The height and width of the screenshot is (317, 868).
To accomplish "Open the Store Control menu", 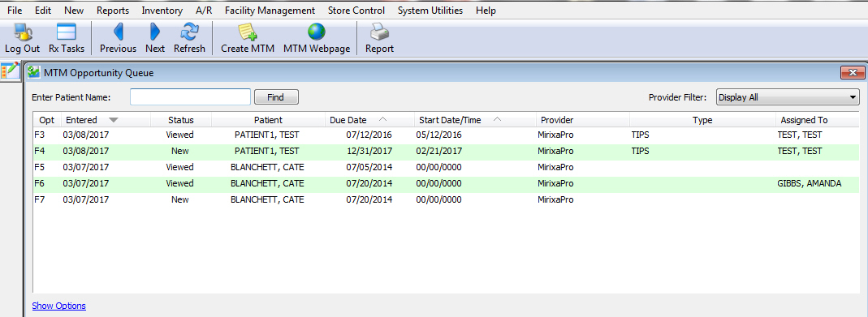I will coord(356,11).
